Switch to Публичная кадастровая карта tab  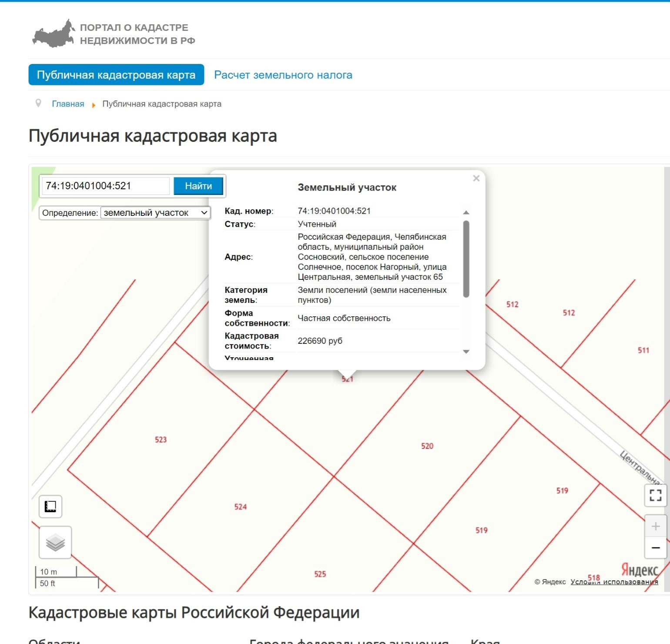click(116, 75)
